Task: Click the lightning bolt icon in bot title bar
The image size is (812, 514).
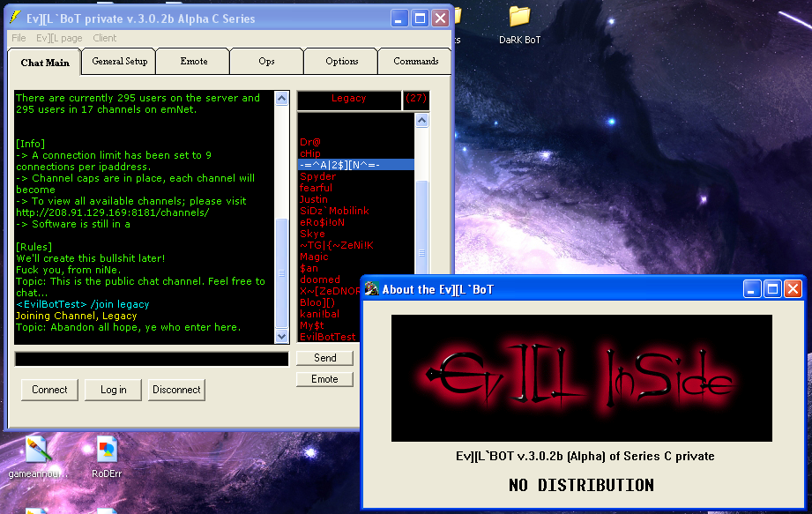Action: [x=15, y=19]
